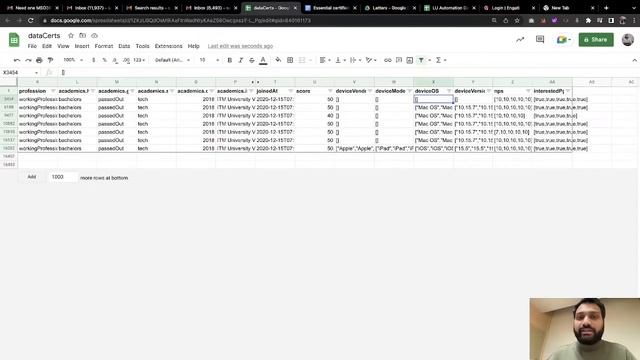Open text wrapping dropdown
Viewport: 640px width, 360px height.
(356, 60)
